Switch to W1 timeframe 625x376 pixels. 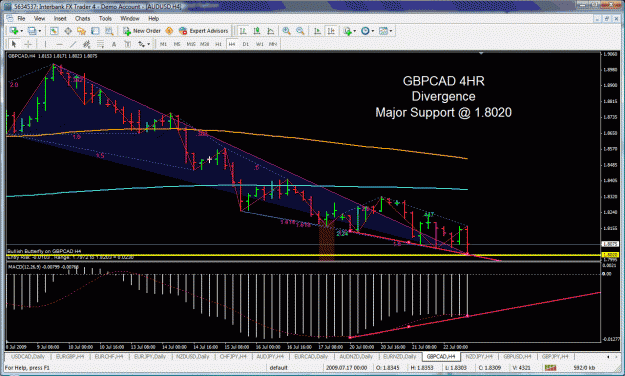(259, 44)
